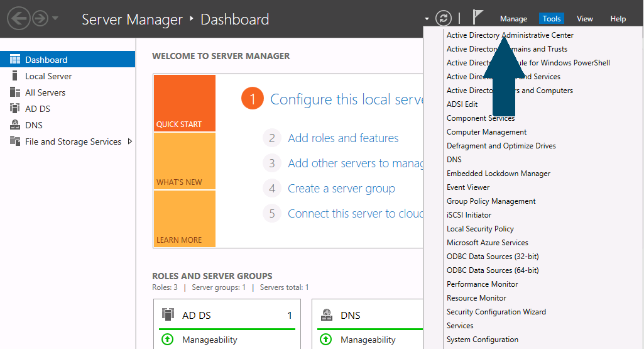Click the AD DS sidebar icon
This screenshot has height=349, width=644.
pyautogui.click(x=15, y=108)
